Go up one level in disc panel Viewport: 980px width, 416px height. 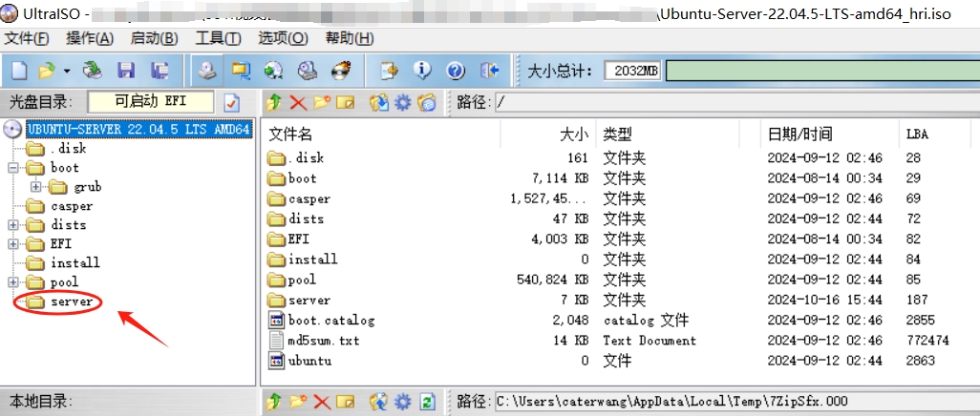274,102
